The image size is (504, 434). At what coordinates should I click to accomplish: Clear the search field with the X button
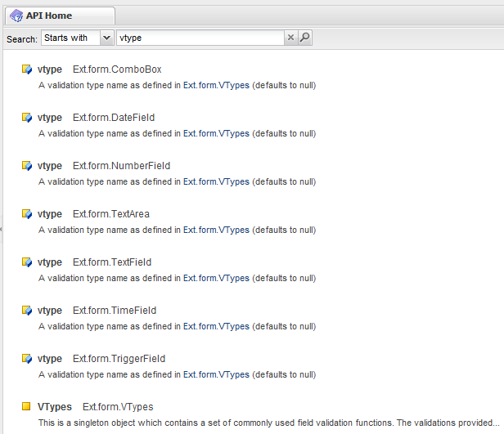(291, 38)
